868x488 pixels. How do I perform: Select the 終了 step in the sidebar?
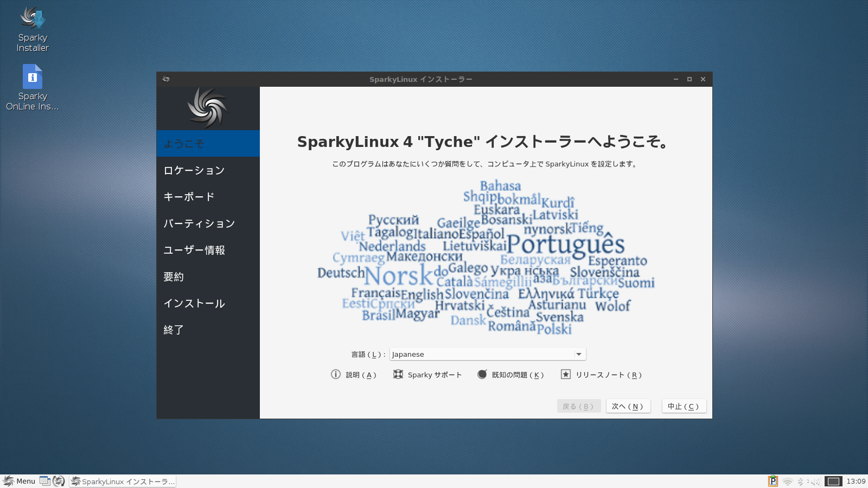click(208, 330)
